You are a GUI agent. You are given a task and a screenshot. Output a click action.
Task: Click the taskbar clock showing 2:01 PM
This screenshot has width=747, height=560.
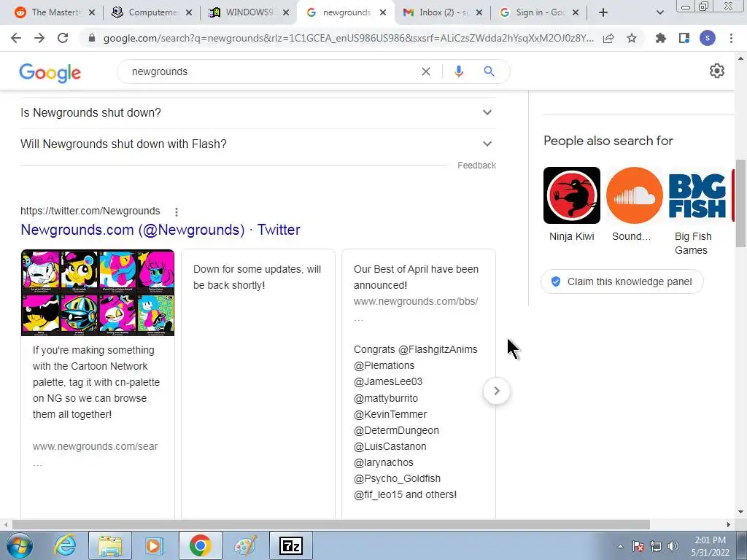711,546
